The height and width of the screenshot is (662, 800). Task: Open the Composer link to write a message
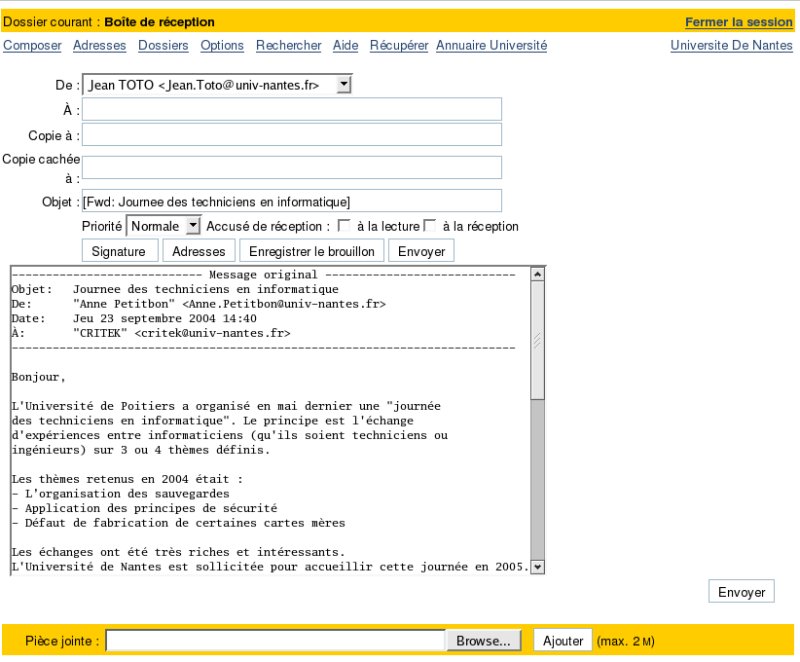tap(32, 45)
